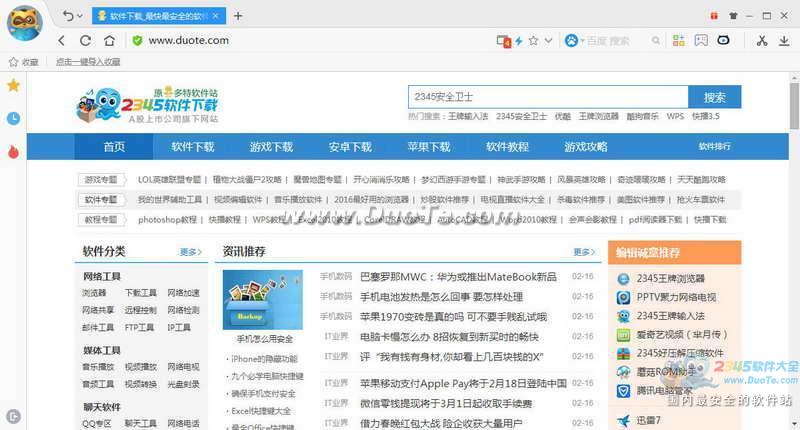Click the lightning speed mode icon
The height and width of the screenshot is (430, 800).
(519, 41)
